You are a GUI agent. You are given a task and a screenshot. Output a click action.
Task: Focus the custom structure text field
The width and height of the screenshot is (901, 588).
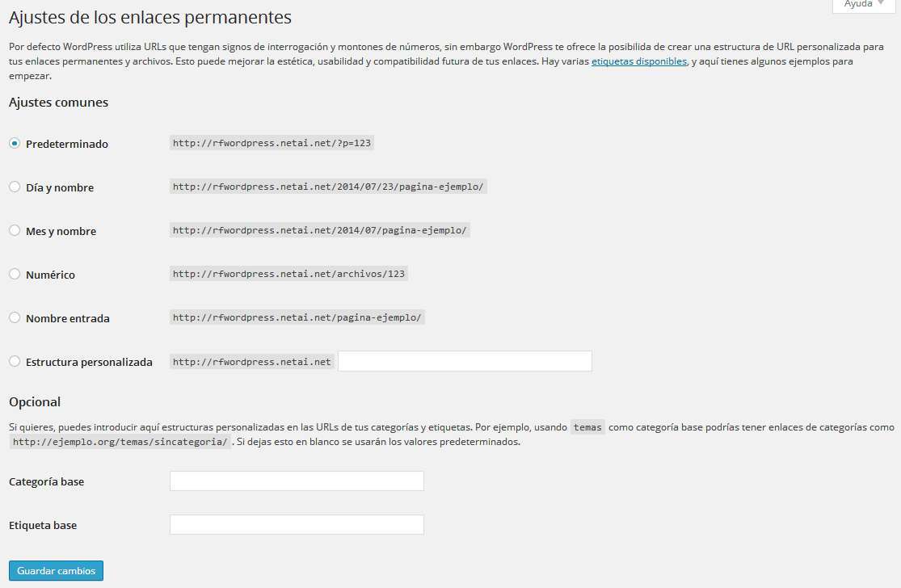tap(465, 361)
